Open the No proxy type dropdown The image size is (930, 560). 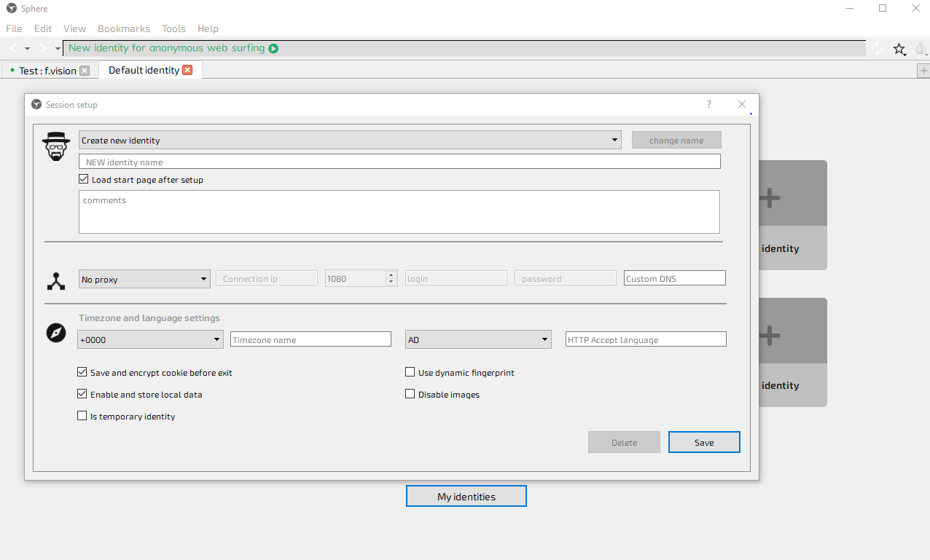coord(144,279)
